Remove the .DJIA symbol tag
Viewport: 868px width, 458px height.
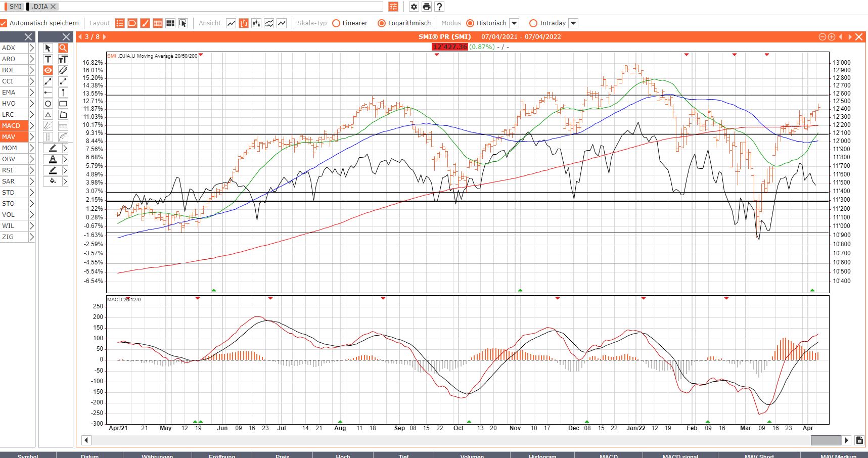click(x=53, y=7)
